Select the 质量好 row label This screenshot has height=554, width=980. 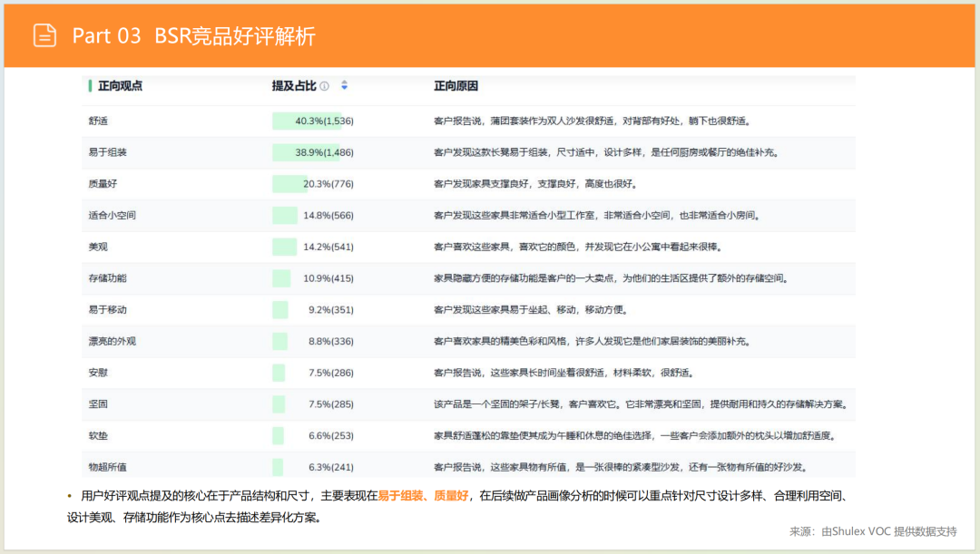(x=103, y=184)
